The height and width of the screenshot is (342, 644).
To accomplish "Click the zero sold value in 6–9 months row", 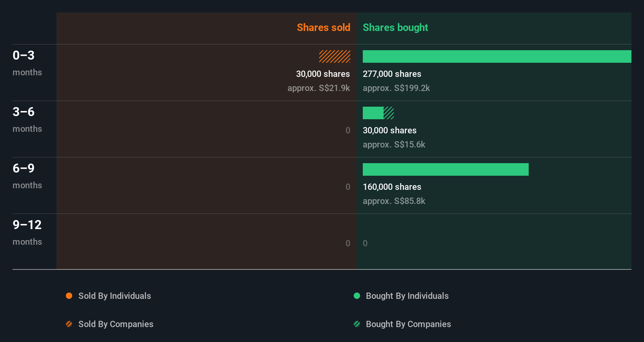I will point(348,187).
